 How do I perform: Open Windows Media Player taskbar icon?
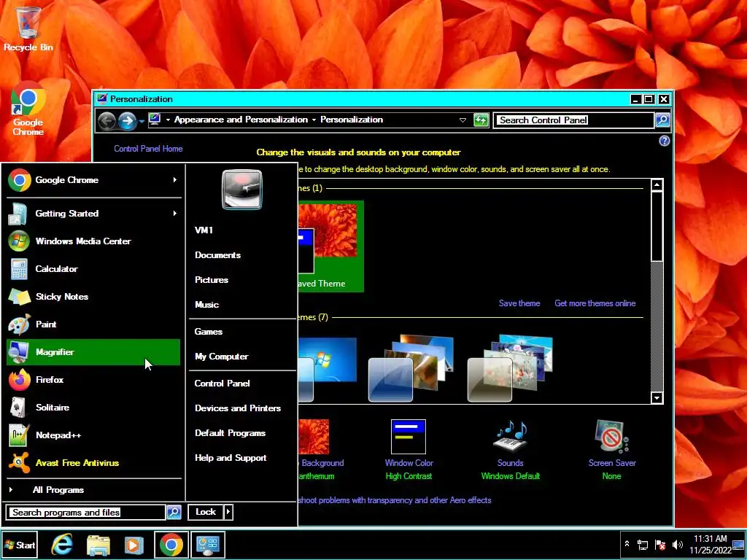[134, 545]
